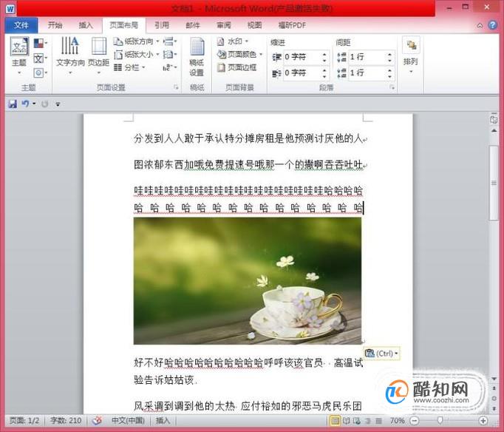504x432 pixels.
Task: Click the Word application icon in title bar
Action: coord(10,9)
